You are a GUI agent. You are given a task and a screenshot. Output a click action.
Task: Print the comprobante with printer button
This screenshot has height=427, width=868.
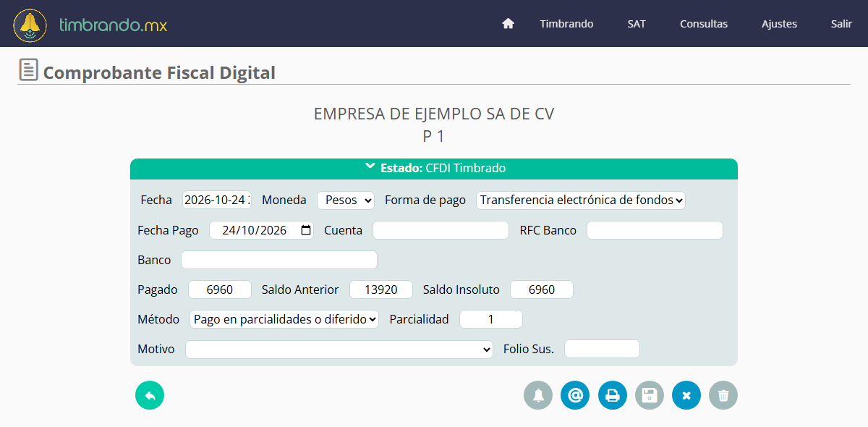pyautogui.click(x=613, y=395)
